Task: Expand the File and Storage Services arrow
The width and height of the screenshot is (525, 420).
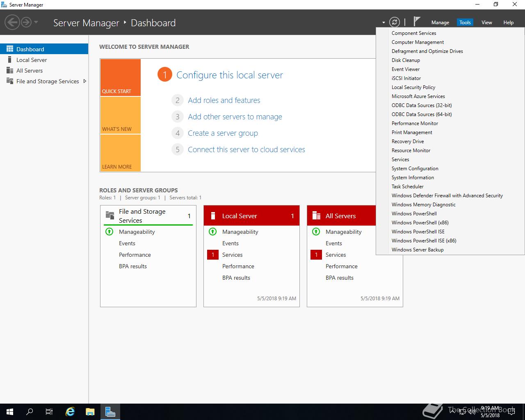Action: [84, 81]
